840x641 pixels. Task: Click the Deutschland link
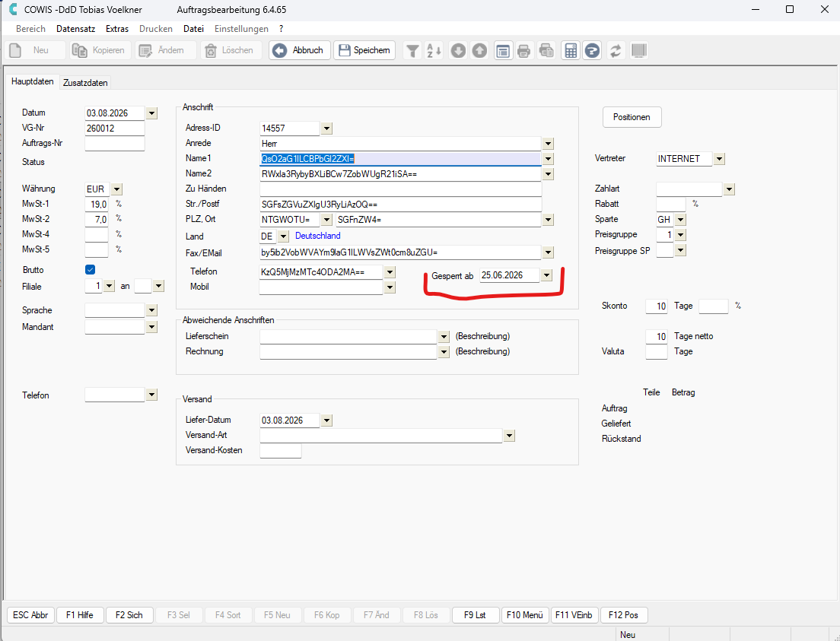pos(318,236)
